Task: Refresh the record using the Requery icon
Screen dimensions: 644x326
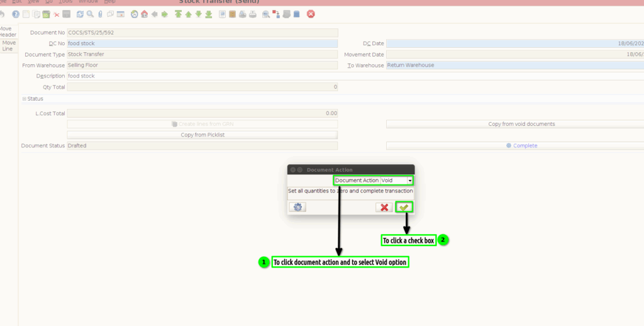Action: 80,14
